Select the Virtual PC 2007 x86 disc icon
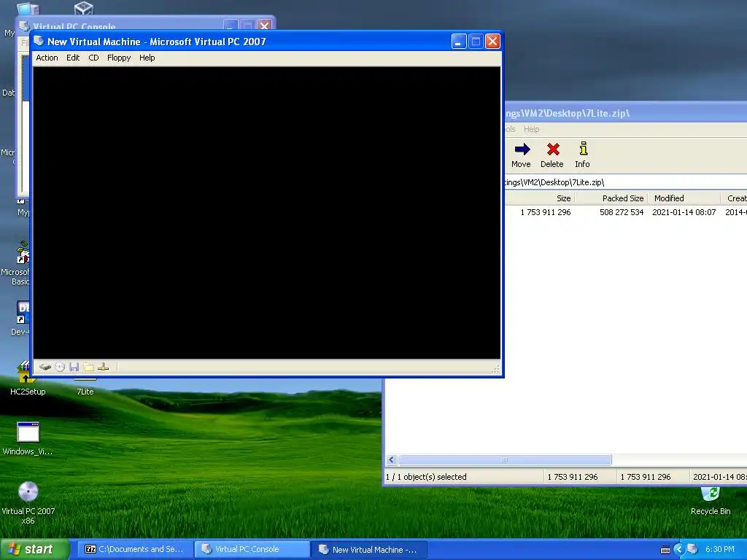Viewport: 747px width, 560px height. pos(28,503)
